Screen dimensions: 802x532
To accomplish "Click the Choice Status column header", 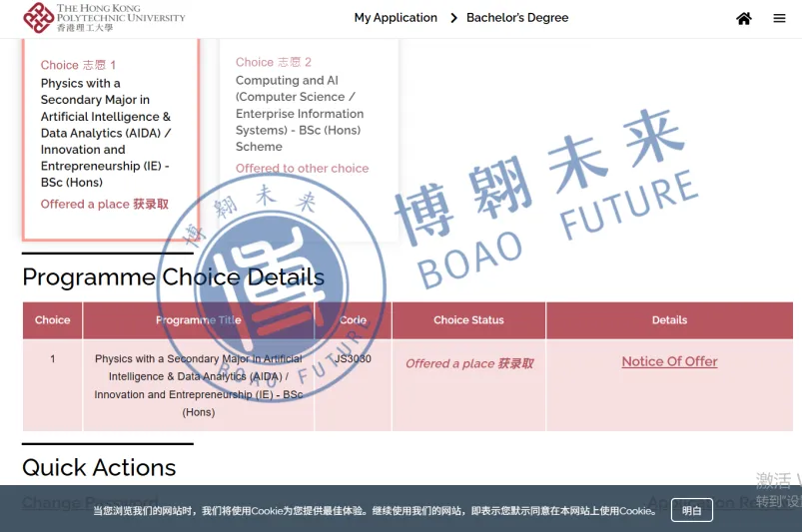I will pyautogui.click(x=468, y=320).
